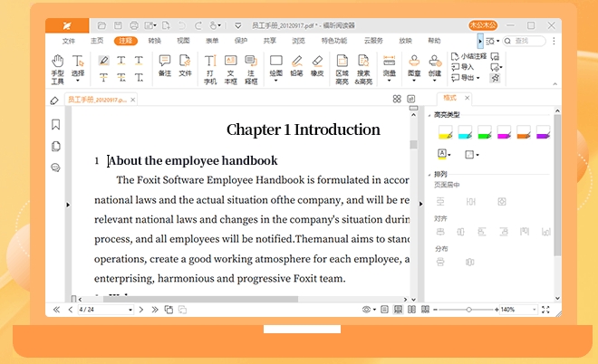Click the Typewriter tool (打字机)
Viewport: 598px width, 364px height.
[209, 69]
